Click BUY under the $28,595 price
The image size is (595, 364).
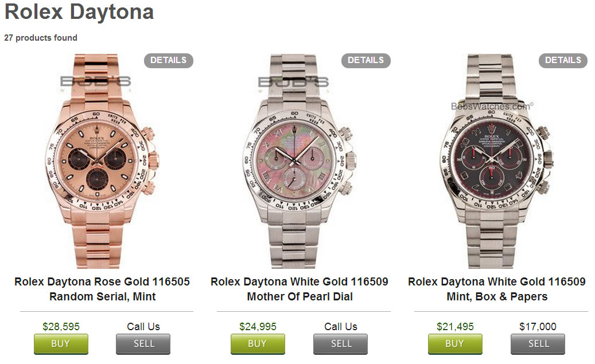(x=61, y=344)
